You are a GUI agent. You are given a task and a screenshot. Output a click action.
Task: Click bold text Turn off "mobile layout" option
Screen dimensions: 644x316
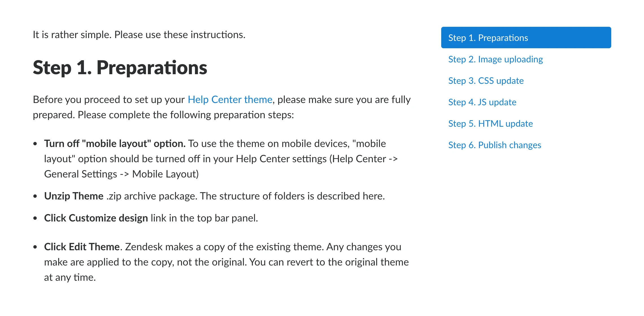coord(115,144)
